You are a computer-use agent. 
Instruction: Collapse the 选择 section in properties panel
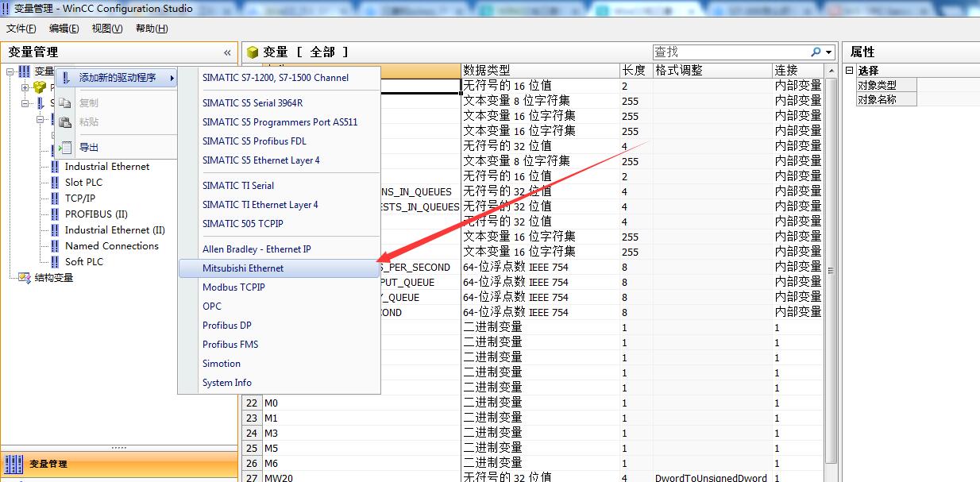pos(849,71)
